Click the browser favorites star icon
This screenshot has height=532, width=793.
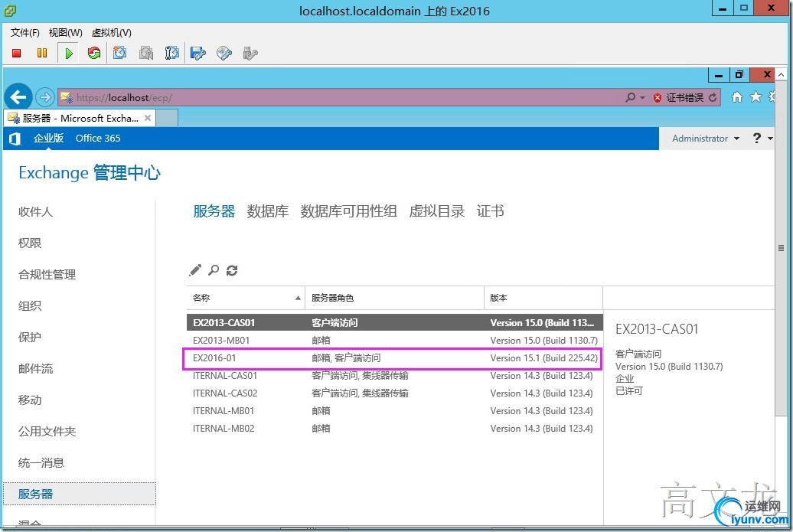click(x=755, y=97)
